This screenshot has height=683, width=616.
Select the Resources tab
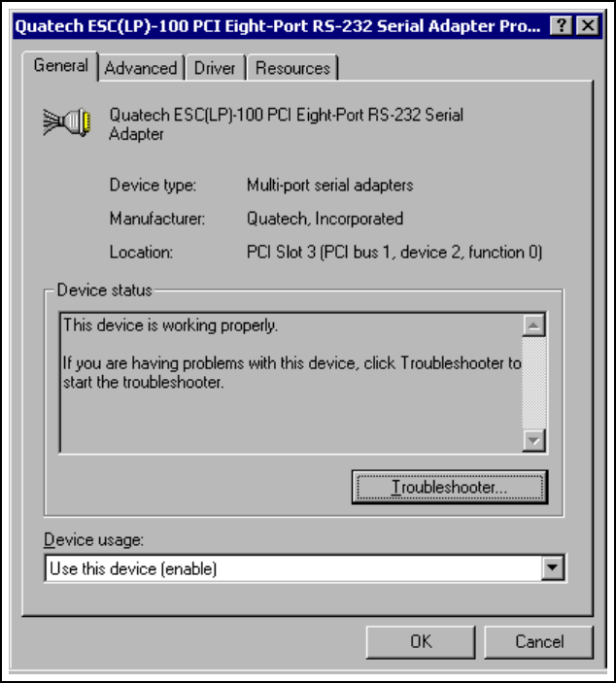point(292,68)
